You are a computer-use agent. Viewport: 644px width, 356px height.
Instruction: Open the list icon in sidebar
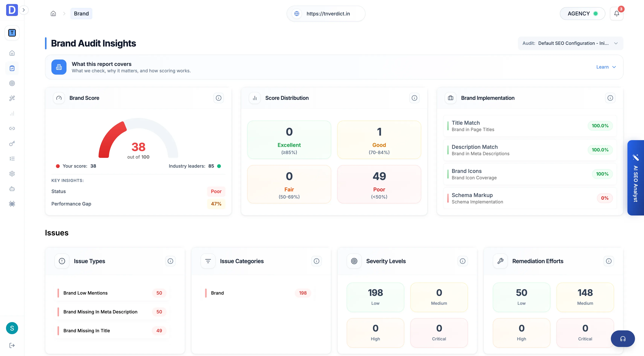pyautogui.click(x=12, y=158)
